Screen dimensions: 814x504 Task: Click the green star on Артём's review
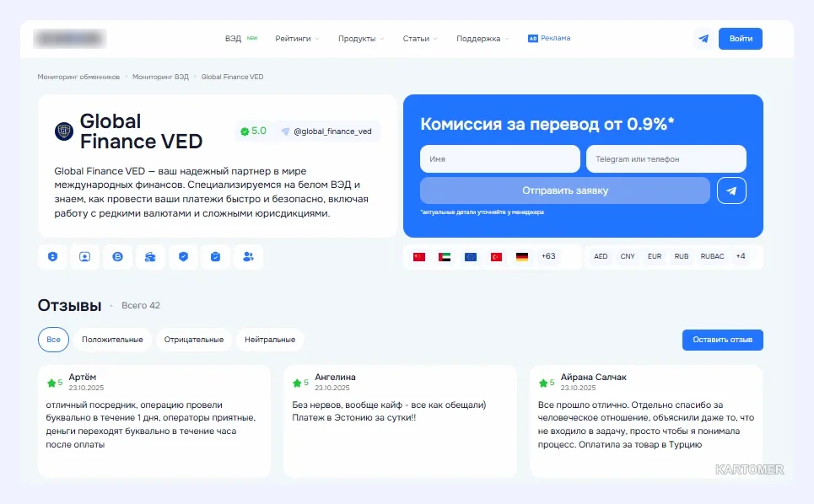51,383
